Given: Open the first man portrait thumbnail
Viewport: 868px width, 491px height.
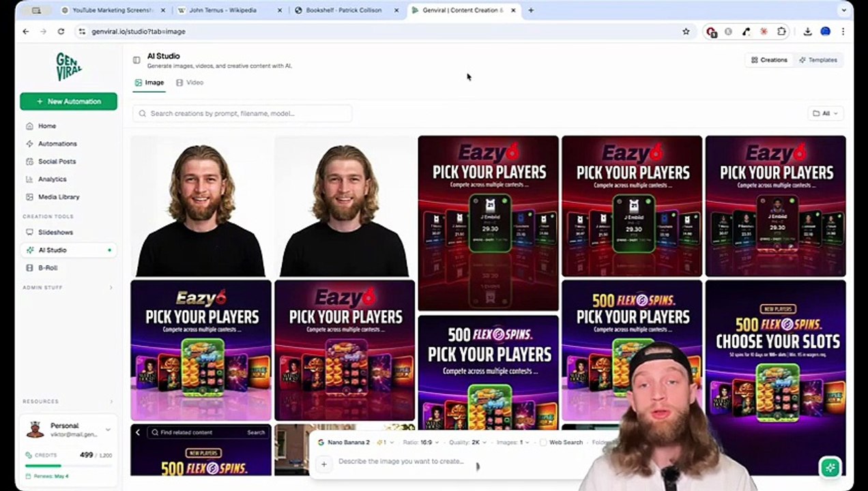Looking at the screenshot, I should click(x=201, y=206).
